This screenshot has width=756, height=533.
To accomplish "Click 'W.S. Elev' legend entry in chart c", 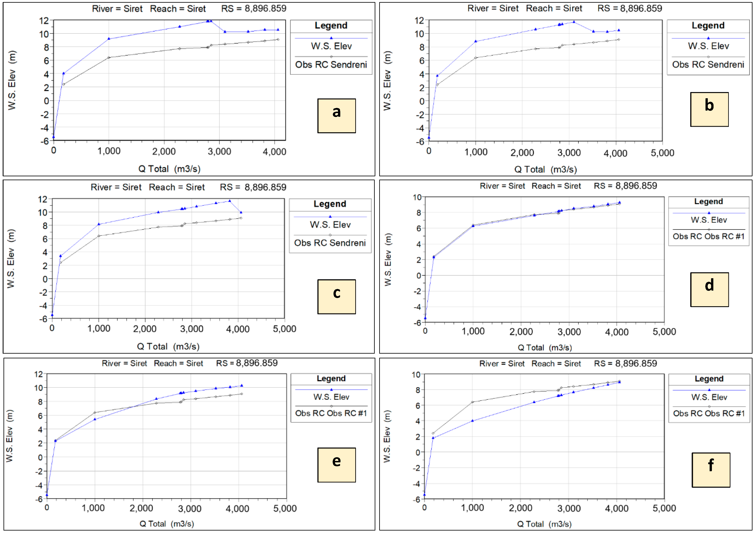I will pos(330,224).
